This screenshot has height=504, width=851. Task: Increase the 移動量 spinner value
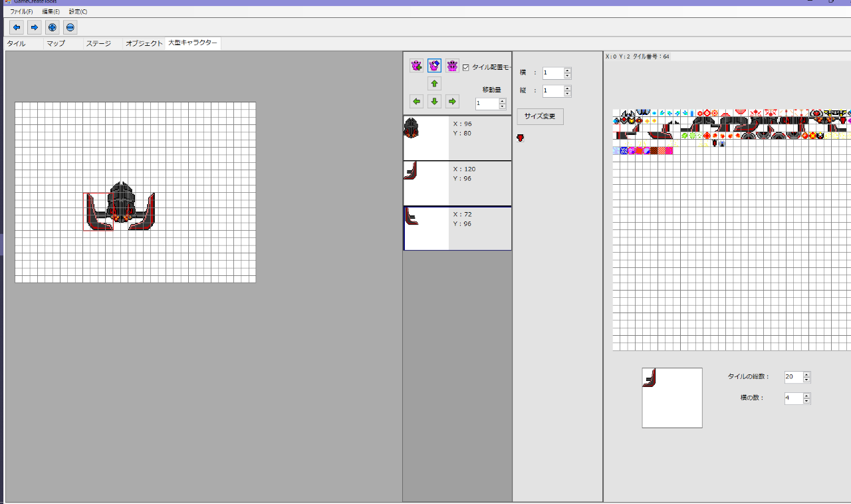click(x=502, y=101)
